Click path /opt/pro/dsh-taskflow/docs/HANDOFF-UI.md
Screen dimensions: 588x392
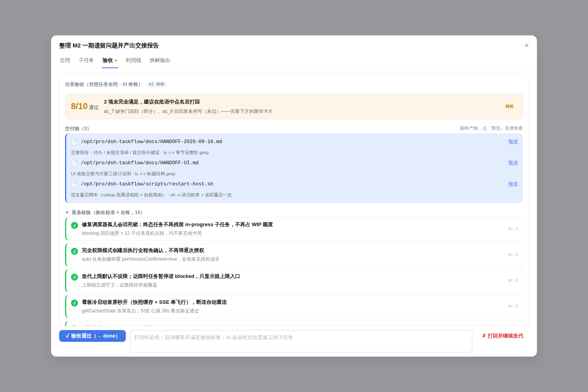click(x=140, y=163)
